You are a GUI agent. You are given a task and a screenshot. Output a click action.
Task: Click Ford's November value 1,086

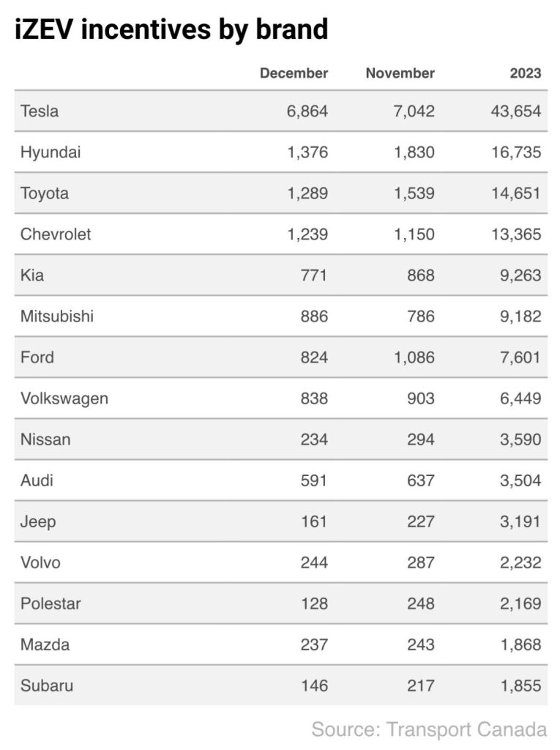pos(413,357)
